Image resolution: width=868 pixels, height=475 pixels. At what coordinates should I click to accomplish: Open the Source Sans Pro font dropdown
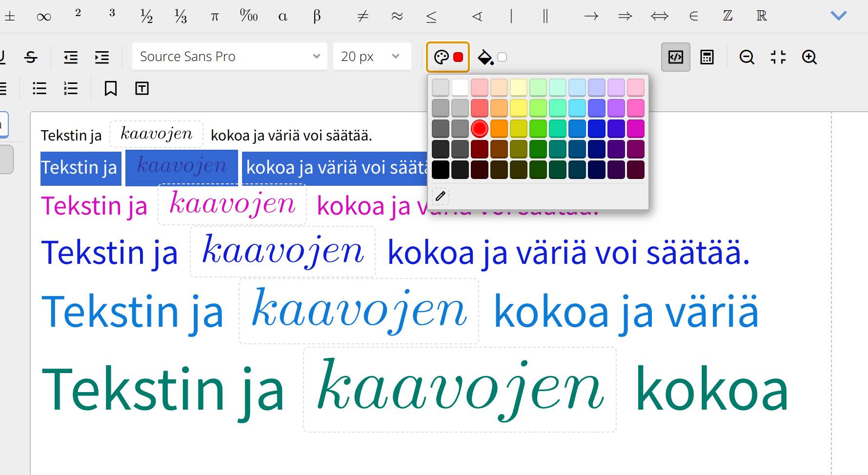point(229,57)
